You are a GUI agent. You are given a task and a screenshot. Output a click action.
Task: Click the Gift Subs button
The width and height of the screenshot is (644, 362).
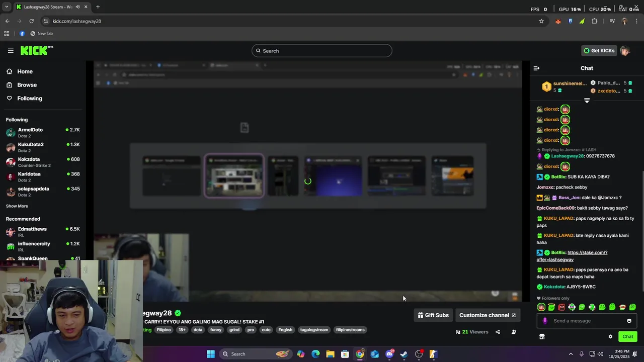click(433, 315)
